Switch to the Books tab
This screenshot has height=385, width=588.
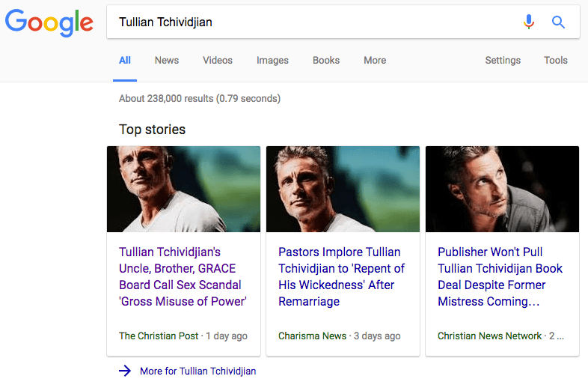click(326, 60)
